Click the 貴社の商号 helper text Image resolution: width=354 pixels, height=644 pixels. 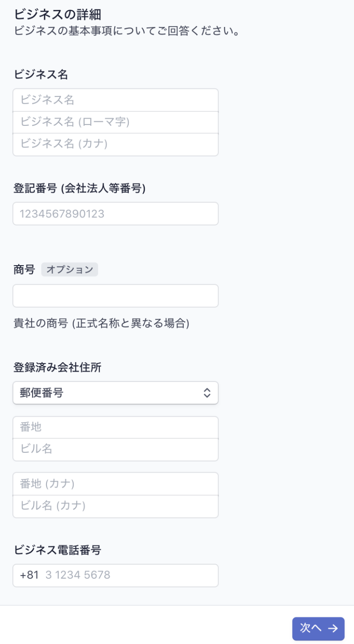pyautogui.click(x=101, y=323)
